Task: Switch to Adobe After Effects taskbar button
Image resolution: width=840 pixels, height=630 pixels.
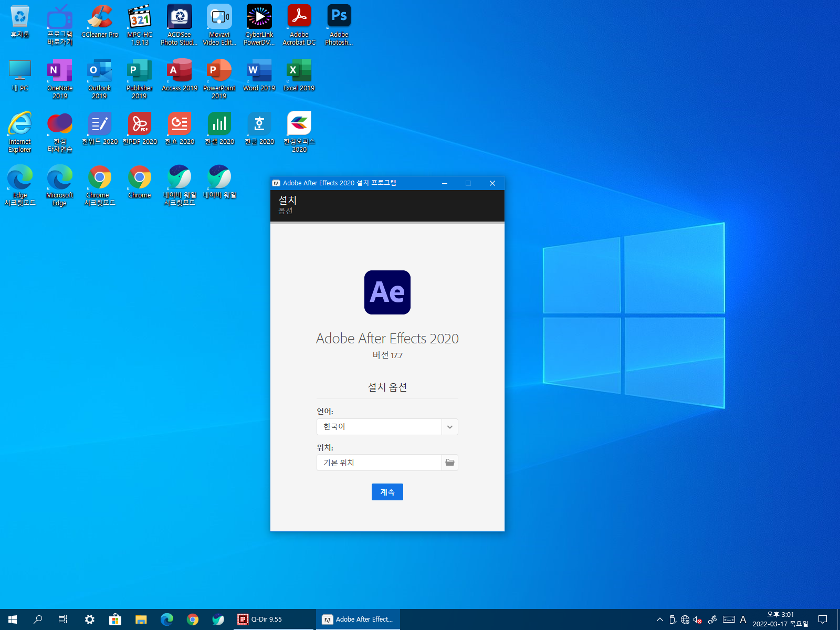Action: tap(358, 619)
